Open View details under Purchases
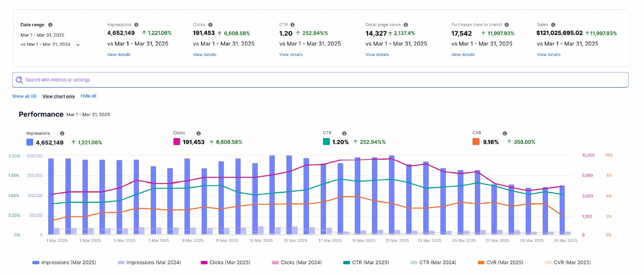644x275 pixels. click(463, 55)
